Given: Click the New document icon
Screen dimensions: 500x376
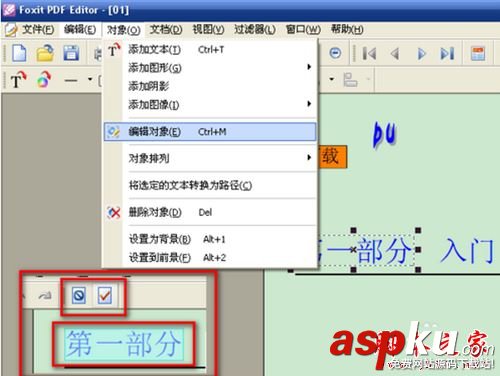Looking at the screenshot, I should (19, 53).
